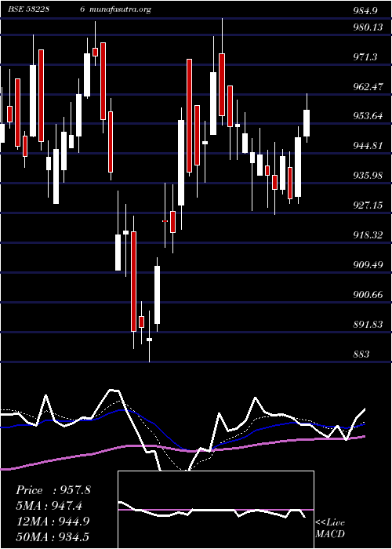The width and height of the screenshot is (392, 549).
Task: Click the 944.81 price axis label
Action: [368, 146]
